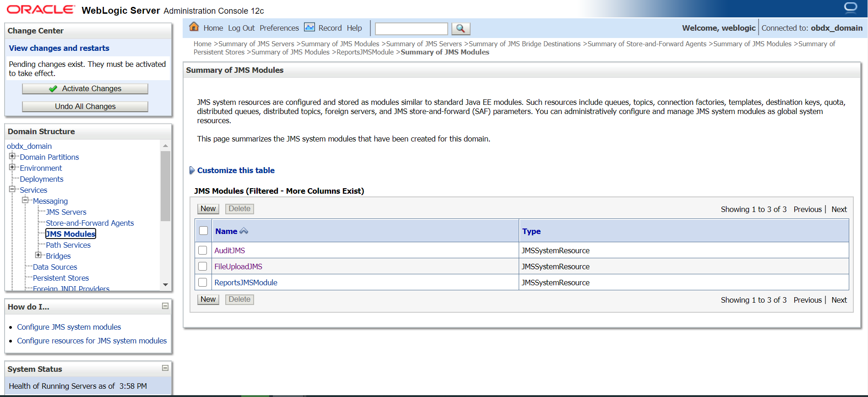Minimize the How do I panel

pyautogui.click(x=165, y=306)
